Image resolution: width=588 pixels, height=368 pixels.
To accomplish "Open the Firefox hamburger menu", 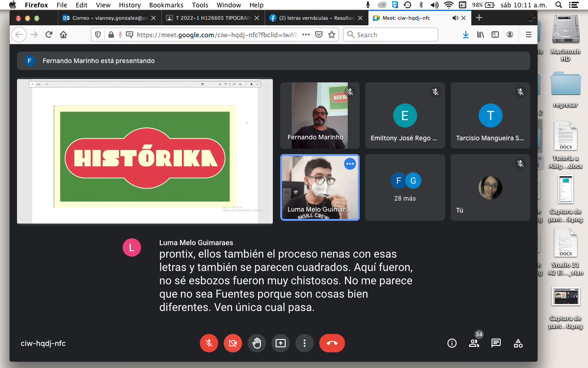I will (529, 34).
